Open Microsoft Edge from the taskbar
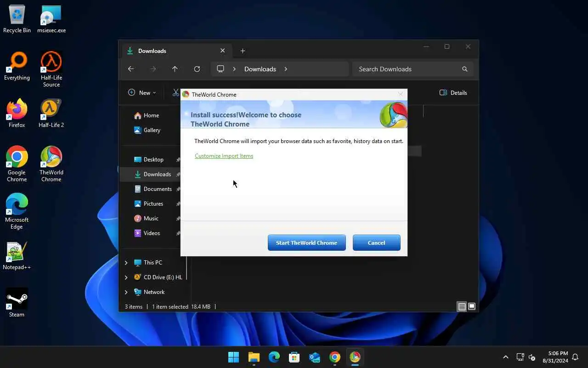This screenshot has height=368, width=588. (x=274, y=357)
